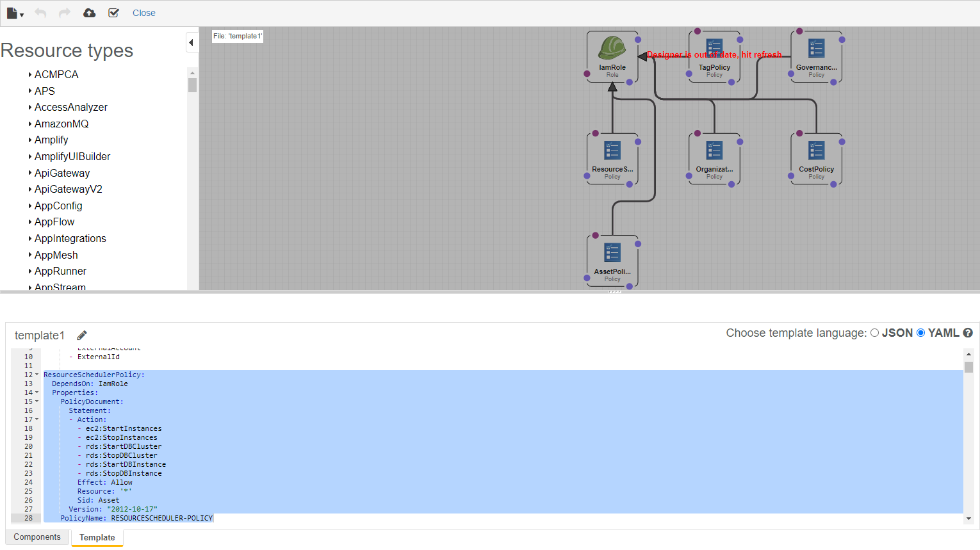Select the TagPolicy node icon

click(714, 48)
